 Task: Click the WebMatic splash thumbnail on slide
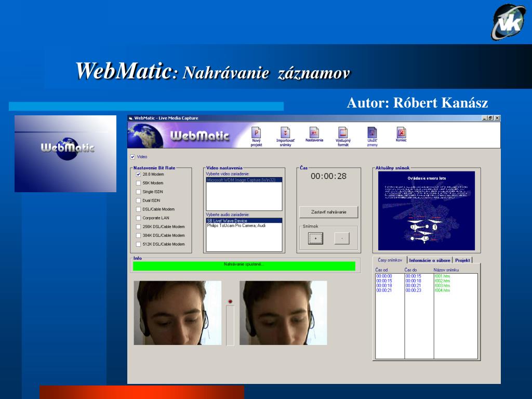65,154
